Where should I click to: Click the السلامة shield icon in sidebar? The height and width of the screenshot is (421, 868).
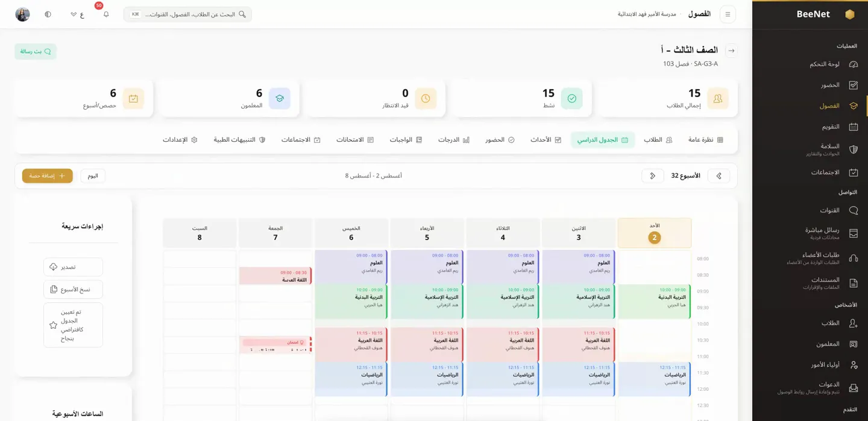tap(854, 150)
